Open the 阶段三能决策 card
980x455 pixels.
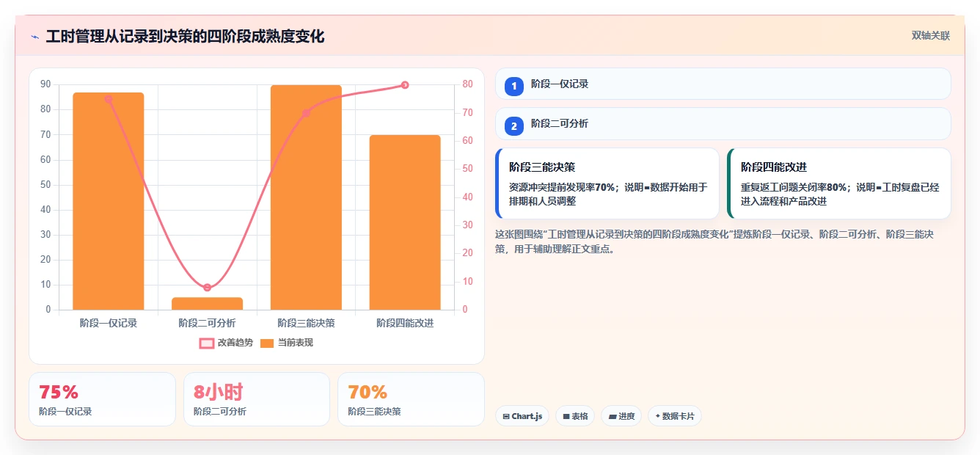pyautogui.click(x=607, y=183)
